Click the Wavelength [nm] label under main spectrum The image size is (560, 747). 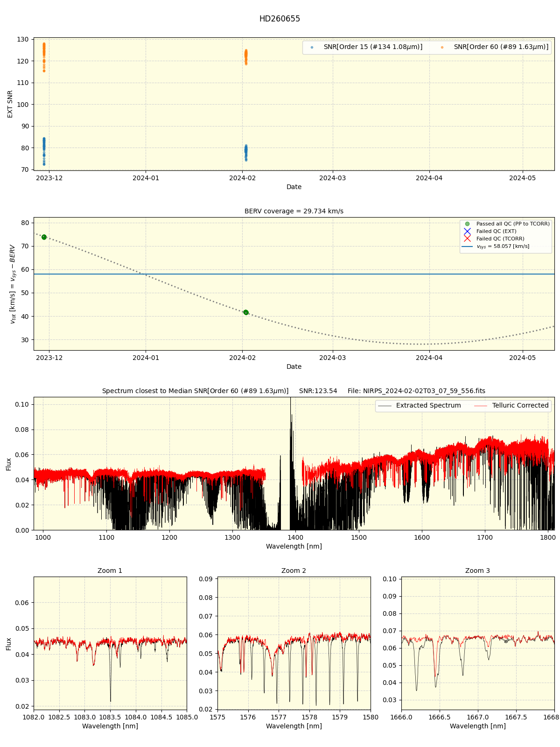pos(294,546)
